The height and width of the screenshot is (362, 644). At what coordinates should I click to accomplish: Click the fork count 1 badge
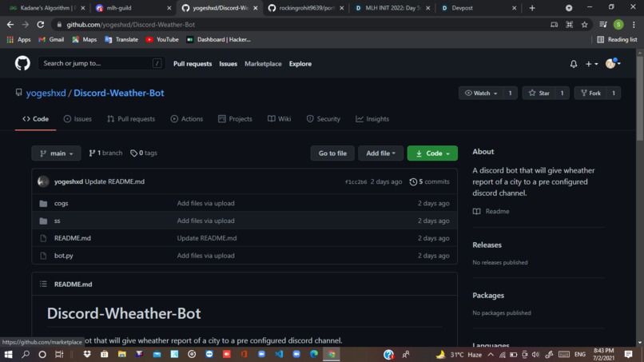[x=614, y=93]
